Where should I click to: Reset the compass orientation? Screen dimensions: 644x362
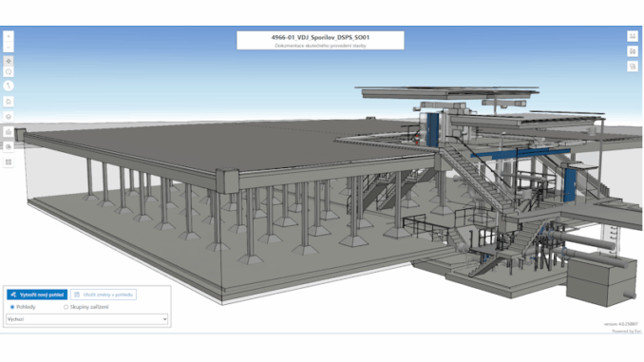[9, 86]
